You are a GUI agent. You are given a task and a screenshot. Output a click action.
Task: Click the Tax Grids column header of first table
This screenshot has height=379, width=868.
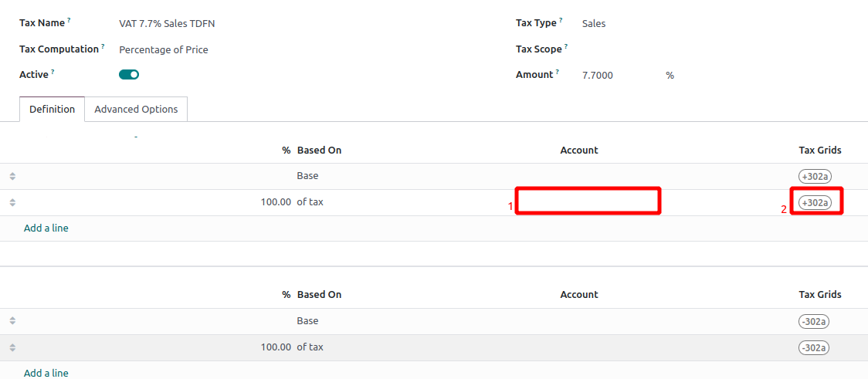(820, 150)
